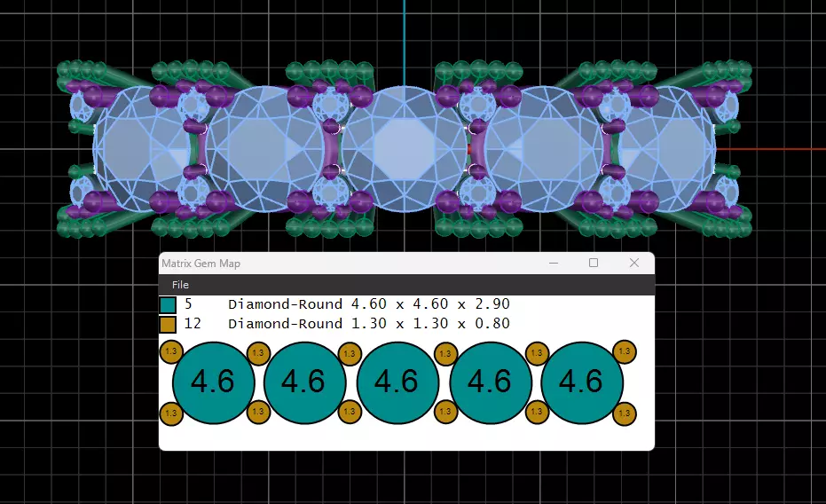Viewport: 826px width, 504px height.
Task: Click the upper-right corner gold 1.3 gem circle
Action: pos(625,351)
